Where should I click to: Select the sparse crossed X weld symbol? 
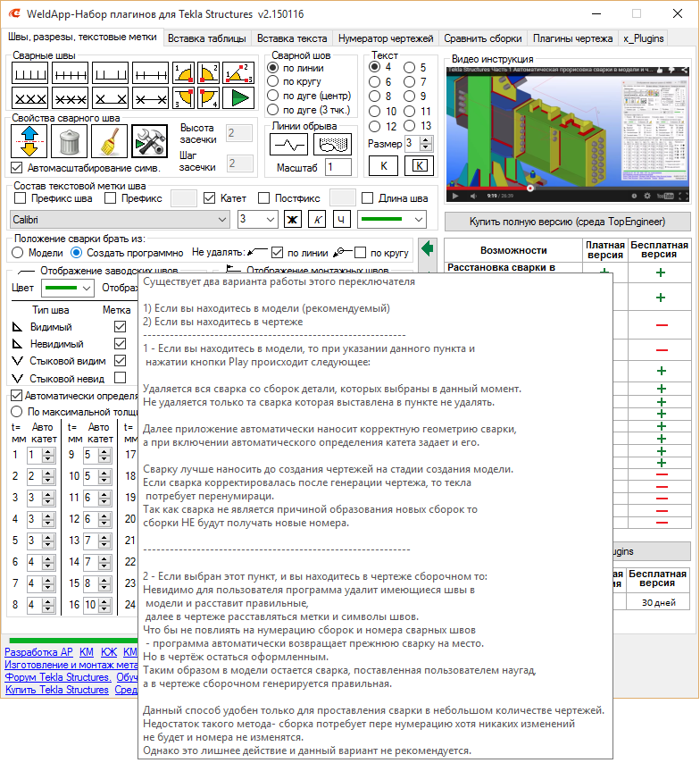point(151,98)
